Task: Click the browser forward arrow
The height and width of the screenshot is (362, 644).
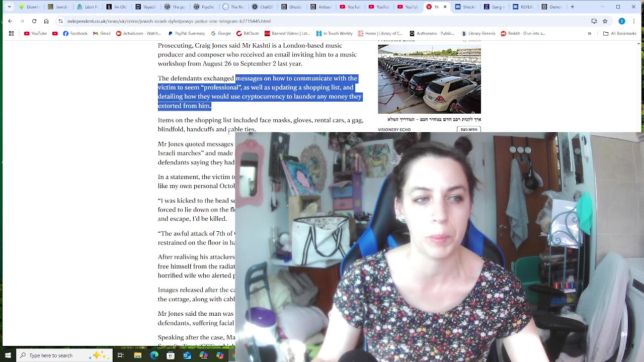Action: coord(22,21)
